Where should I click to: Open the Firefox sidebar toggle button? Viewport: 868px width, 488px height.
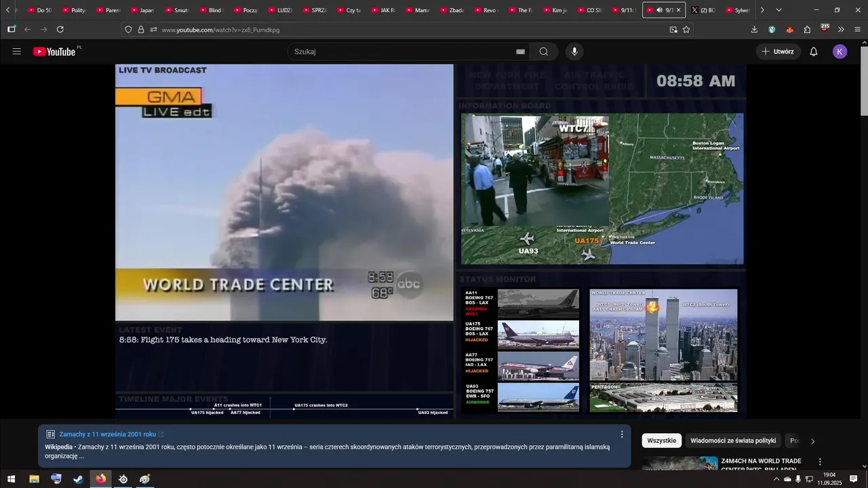(x=12, y=29)
